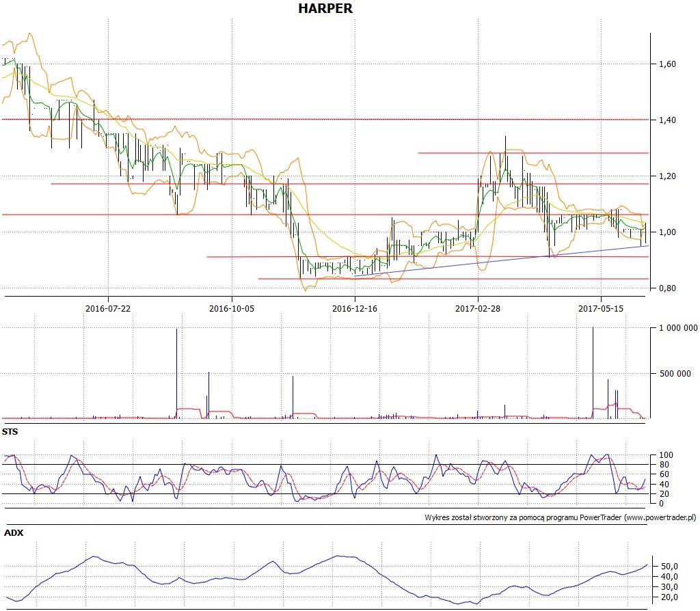Screen dimensions: 700x611
Task: Select the 2016-10-05 date label
Action: pyautogui.click(x=232, y=308)
